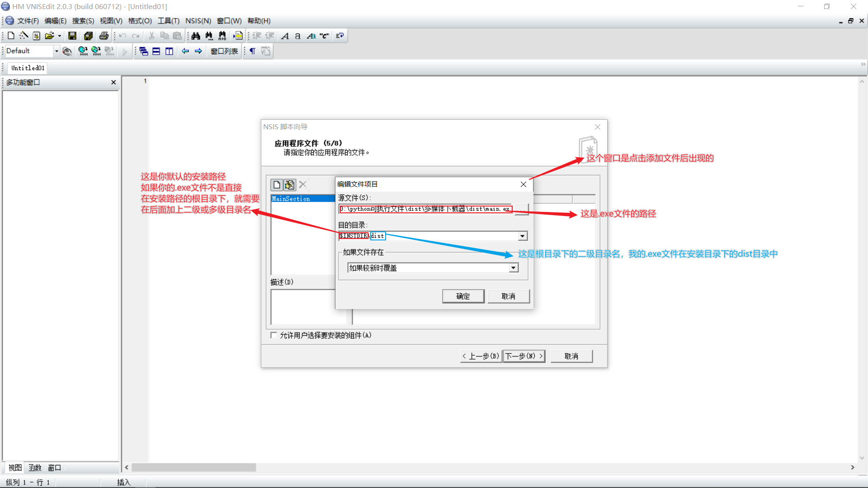Click the Print icon
Screen dimensions: 868x488
coord(104,36)
